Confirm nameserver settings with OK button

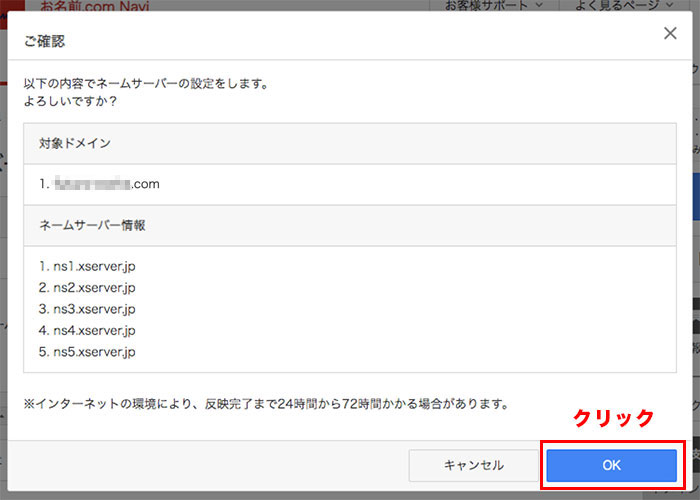611,465
